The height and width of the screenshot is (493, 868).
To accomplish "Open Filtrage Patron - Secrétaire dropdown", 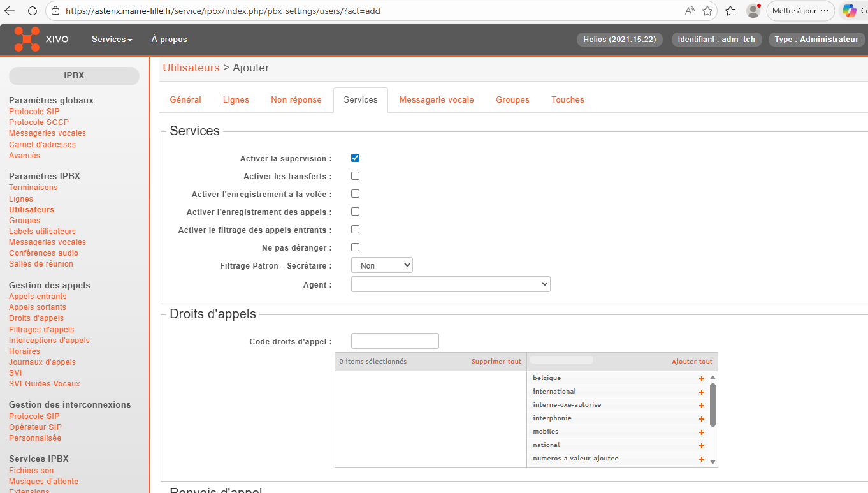I will pos(382,265).
